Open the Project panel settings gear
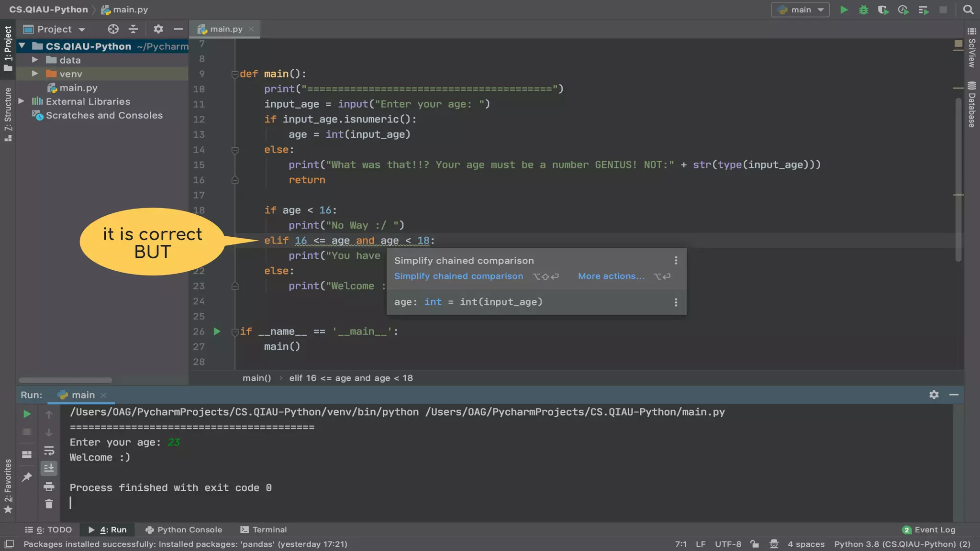The height and width of the screenshot is (551, 980). pyautogui.click(x=158, y=29)
